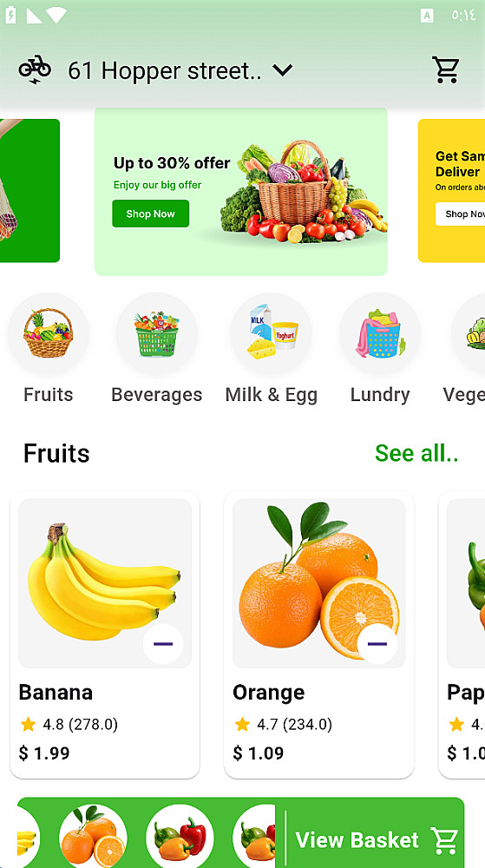Expand the 61 Hopper street address dropdown
The height and width of the screenshot is (868, 485).
click(283, 70)
